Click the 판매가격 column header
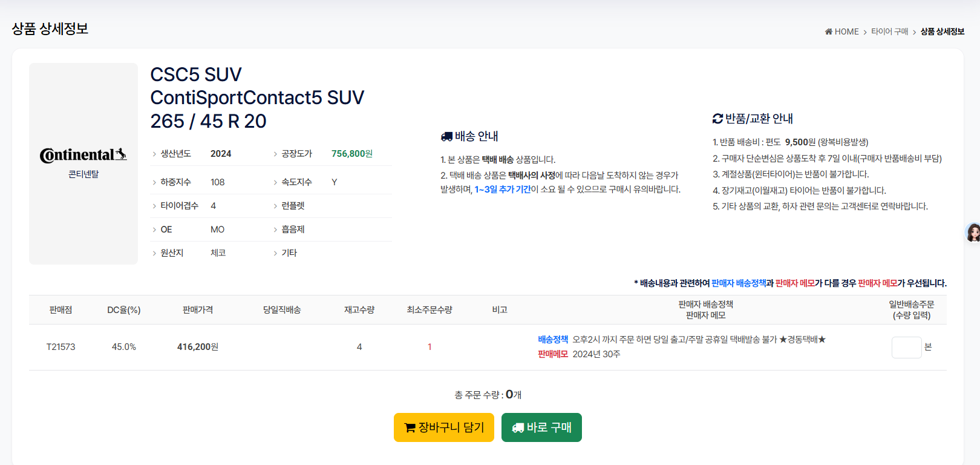Image resolution: width=980 pixels, height=465 pixels. [198, 310]
